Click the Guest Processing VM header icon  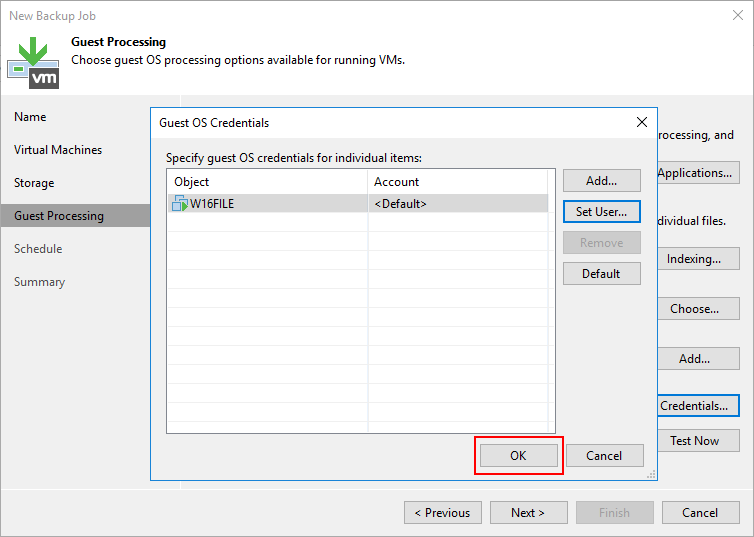(x=33, y=62)
